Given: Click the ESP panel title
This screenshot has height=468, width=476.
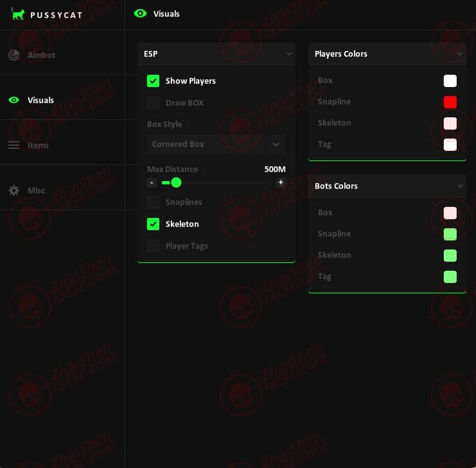Looking at the screenshot, I should click(150, 54).
